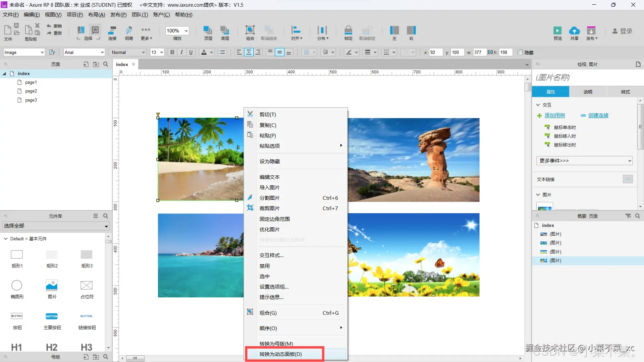
Task: Click the Group (组合) toolbar icon
Action: click(x=250, y=31)
